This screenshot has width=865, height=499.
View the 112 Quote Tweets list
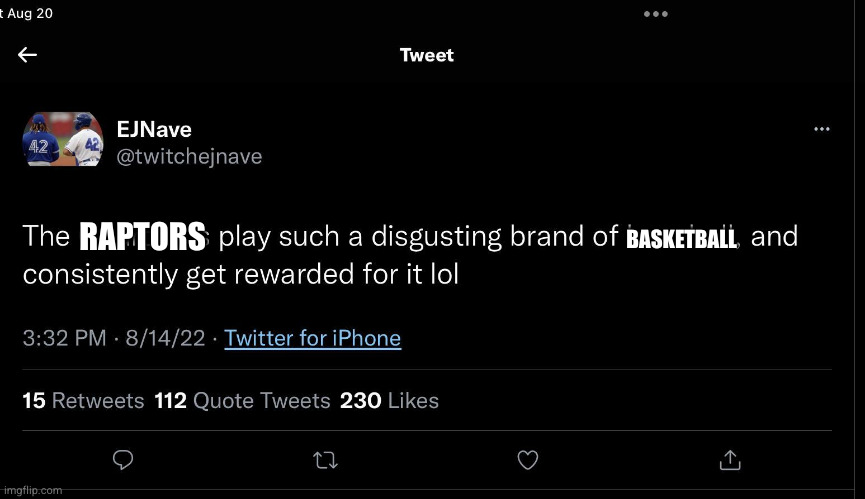242,401
